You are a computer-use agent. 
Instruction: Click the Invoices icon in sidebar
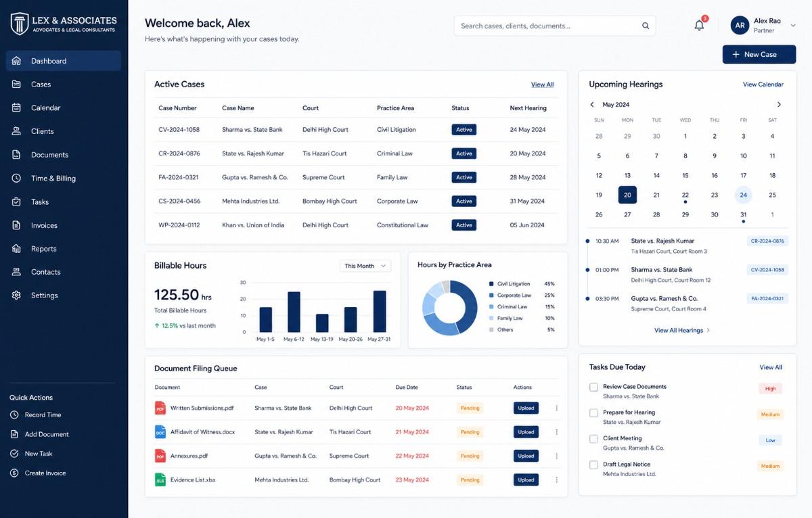click(x=17, y=225)
